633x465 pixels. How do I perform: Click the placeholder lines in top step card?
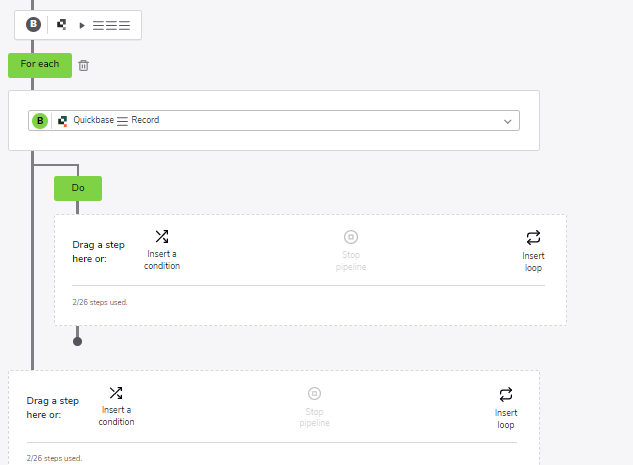tap(111, 25)
